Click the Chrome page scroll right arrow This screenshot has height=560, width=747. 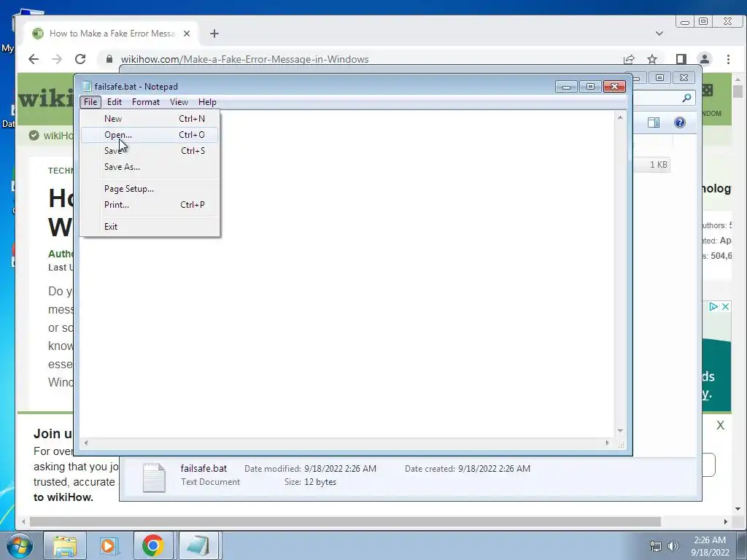point(726,522)
